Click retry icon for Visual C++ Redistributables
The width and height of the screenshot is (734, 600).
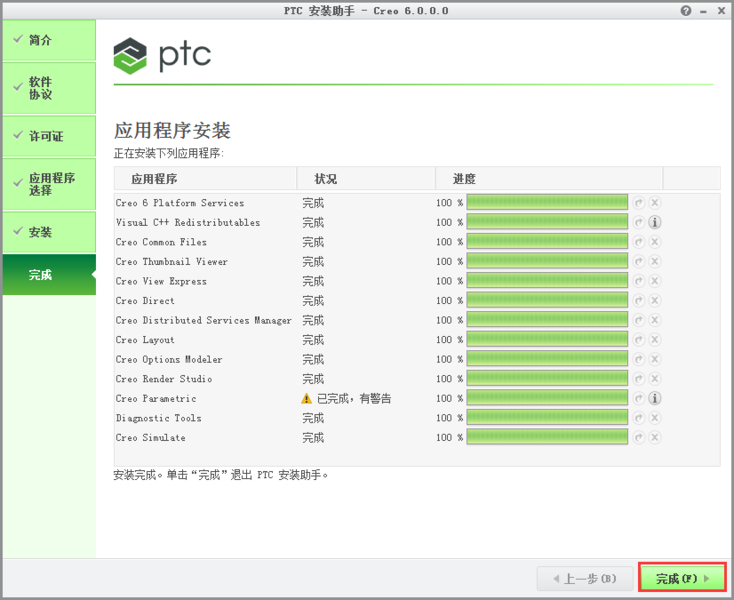tap(639, 222)
